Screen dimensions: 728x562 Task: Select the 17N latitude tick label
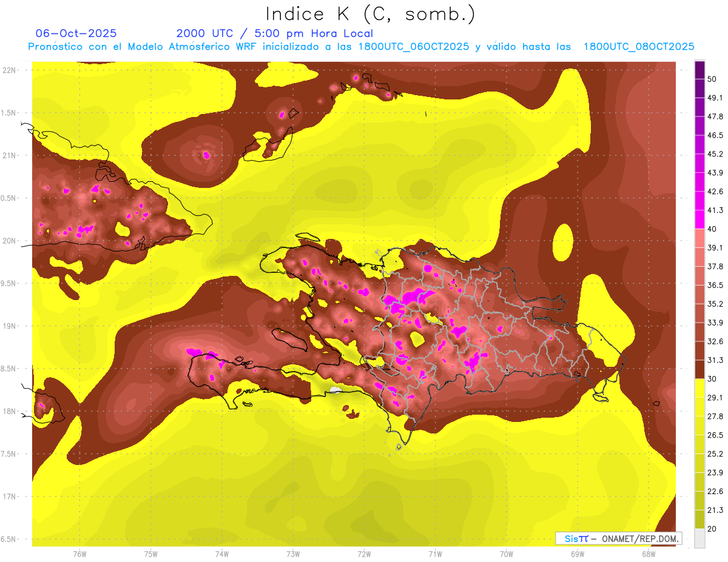(x=10, y=497)
